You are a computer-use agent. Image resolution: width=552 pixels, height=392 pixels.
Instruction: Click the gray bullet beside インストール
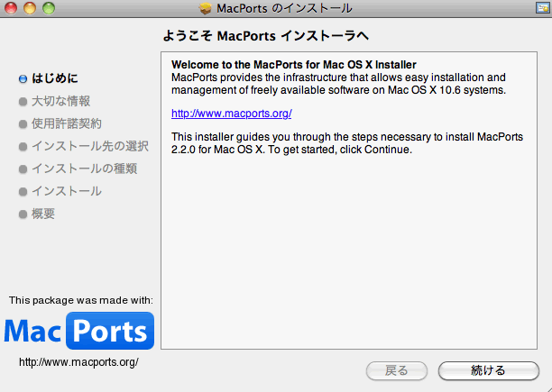(23, 192)
